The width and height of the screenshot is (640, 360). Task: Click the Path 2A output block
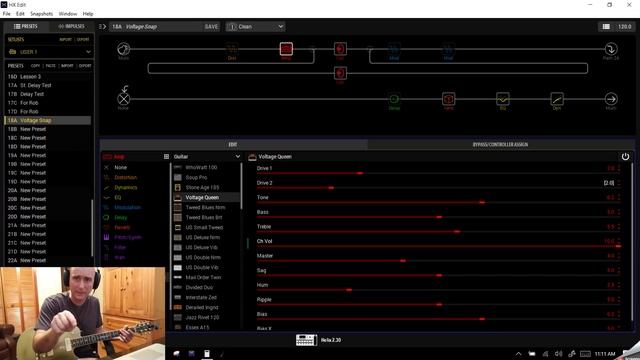coord(611,49)
